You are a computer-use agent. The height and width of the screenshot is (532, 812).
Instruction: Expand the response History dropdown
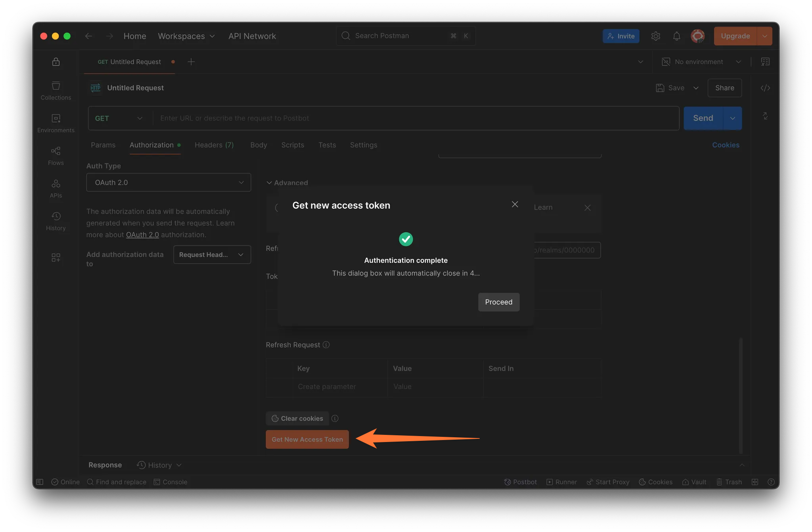click(x=159, y=465)
